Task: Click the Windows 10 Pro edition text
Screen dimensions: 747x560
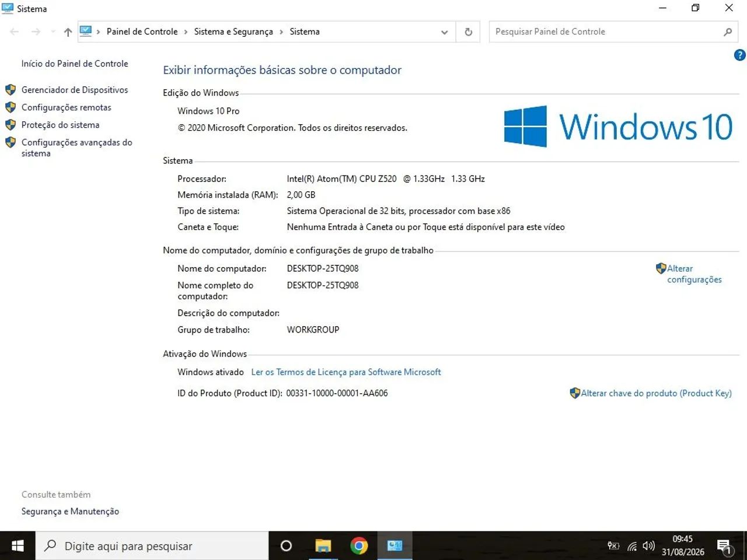Action: tap(208, 111)
